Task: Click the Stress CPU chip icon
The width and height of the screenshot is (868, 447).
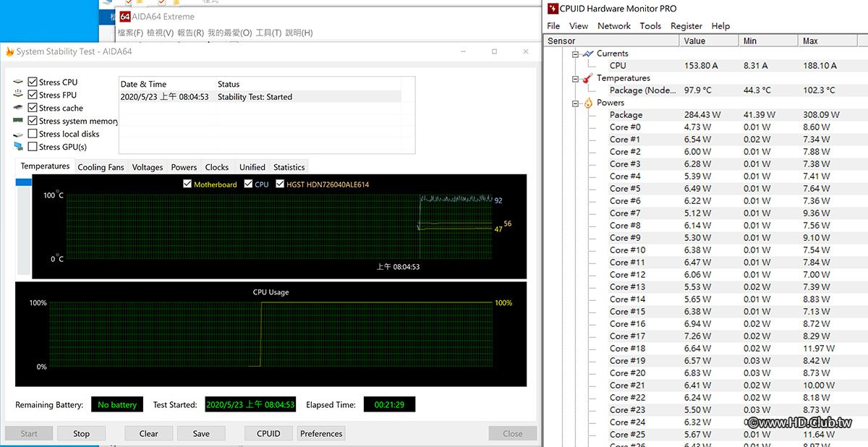Action: [x=18, y=82]
